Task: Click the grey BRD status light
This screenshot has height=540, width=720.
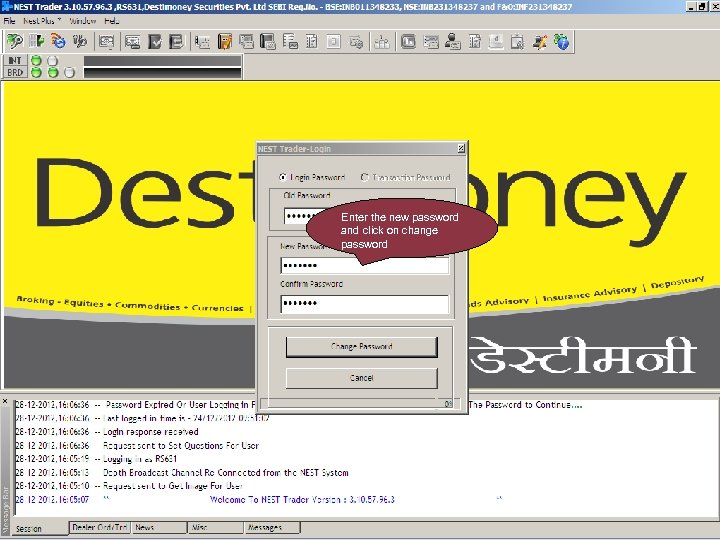Action: [x=69, y=73]
